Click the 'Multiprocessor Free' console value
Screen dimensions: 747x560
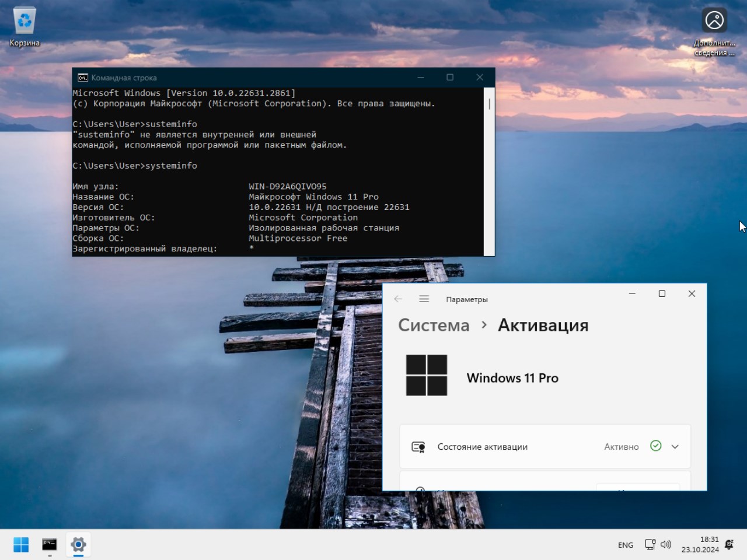point(298,239)
